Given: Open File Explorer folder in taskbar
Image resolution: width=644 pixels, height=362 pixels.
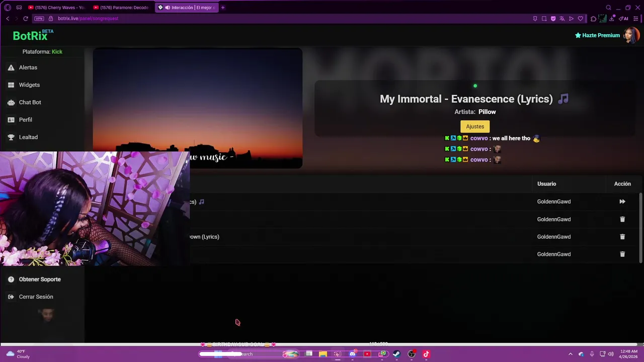Looking at the screenshot, I should [323, 354].
